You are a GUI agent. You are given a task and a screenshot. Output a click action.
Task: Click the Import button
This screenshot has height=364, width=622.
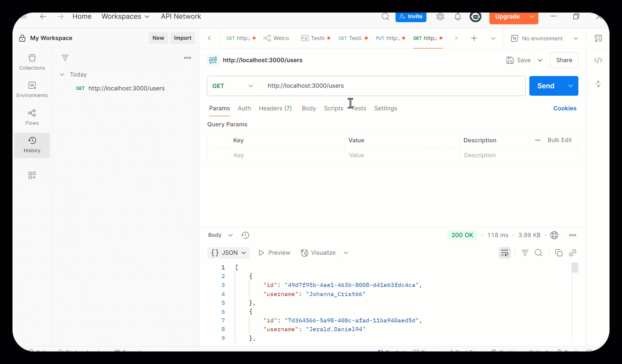point(182,38)
